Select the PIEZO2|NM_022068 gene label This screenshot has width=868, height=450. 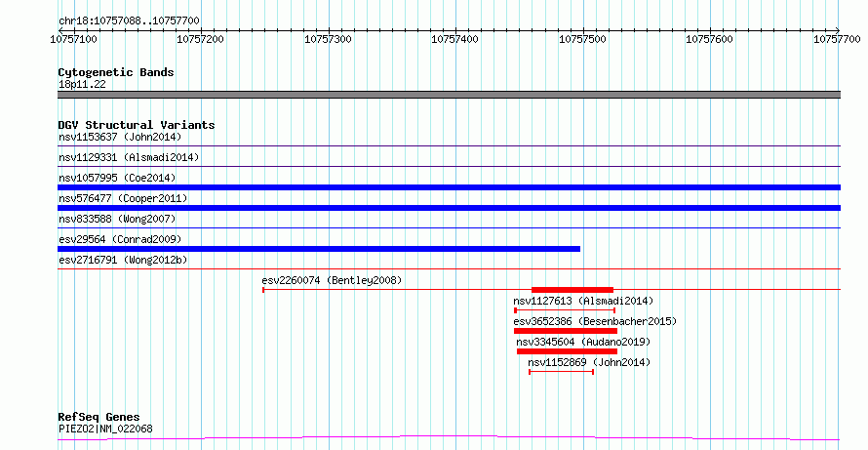105,429
